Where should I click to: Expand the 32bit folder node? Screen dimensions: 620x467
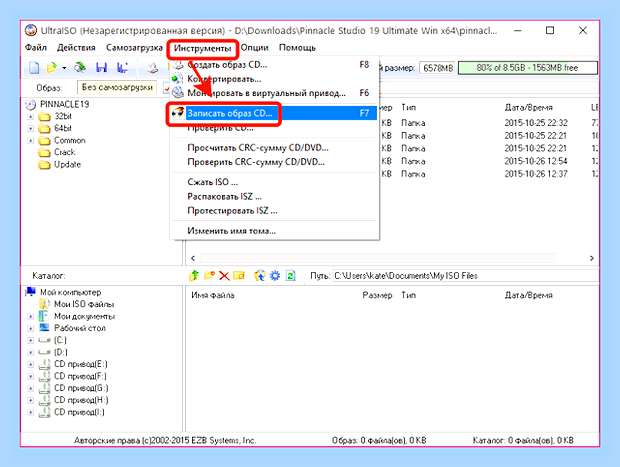(30, 117)
